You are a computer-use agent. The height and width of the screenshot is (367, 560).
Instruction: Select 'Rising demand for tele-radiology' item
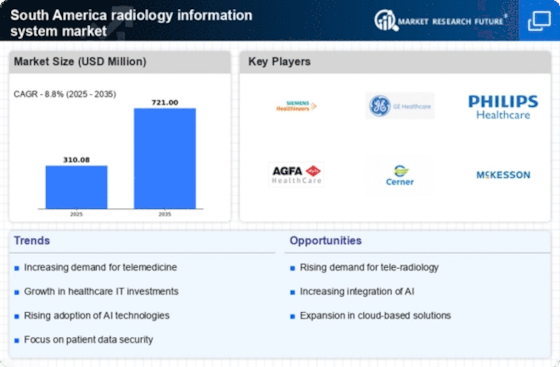369,267
